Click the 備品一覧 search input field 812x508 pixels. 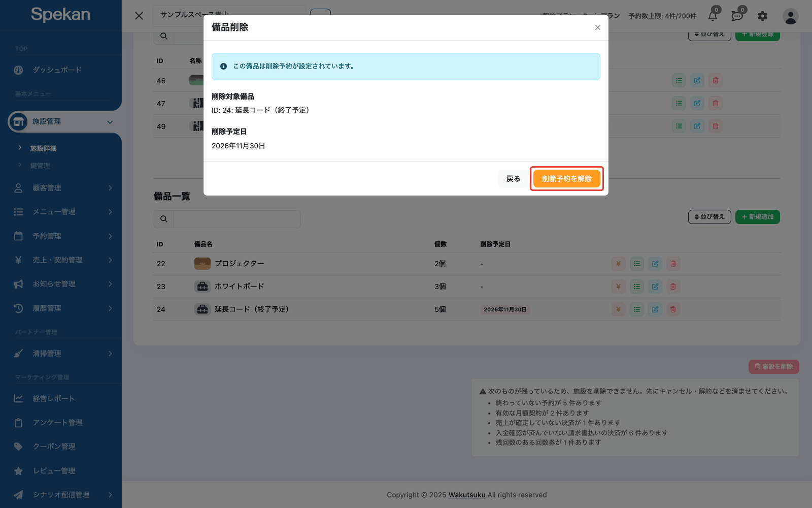click(237, 219)
